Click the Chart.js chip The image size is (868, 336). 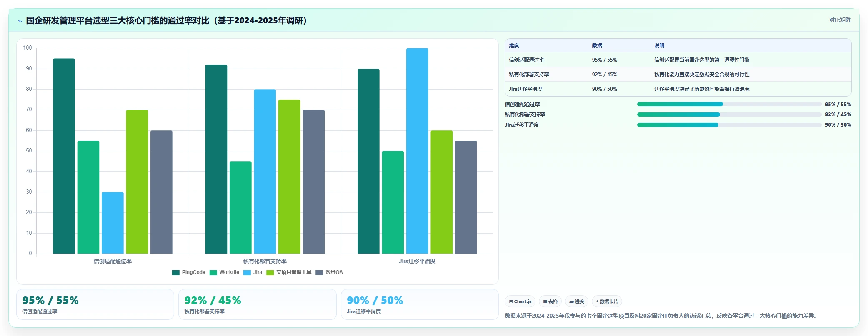point(520,301)
